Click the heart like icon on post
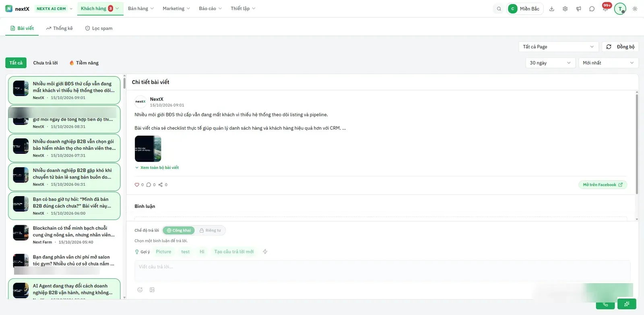The height and width of the screenshot is (315, 644). [x=137, y=185]
